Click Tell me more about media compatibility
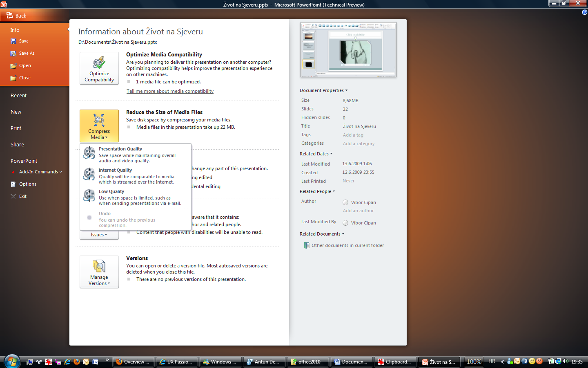Image resolution: width=588 pixels, height=368 pixels. 170,91
